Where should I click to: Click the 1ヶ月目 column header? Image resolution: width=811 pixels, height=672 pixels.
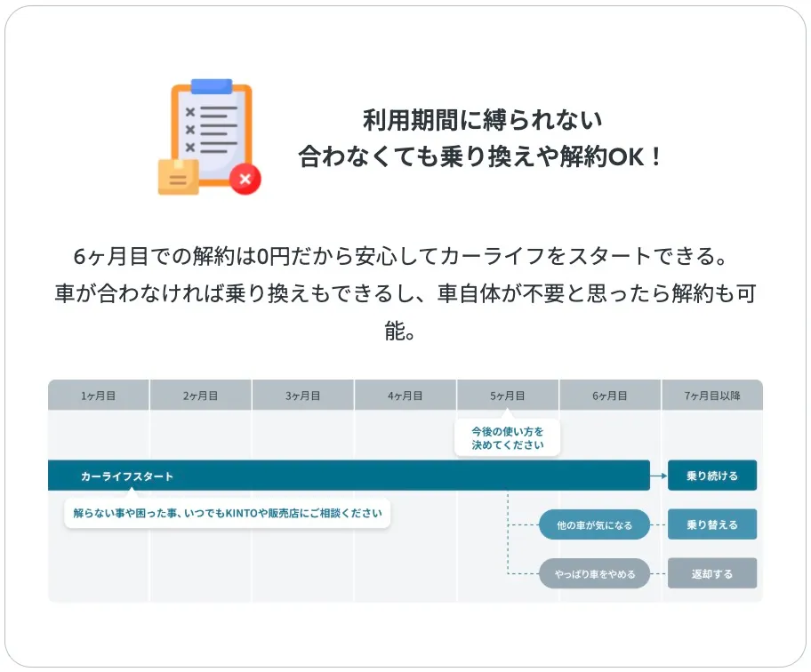point(99,396)
